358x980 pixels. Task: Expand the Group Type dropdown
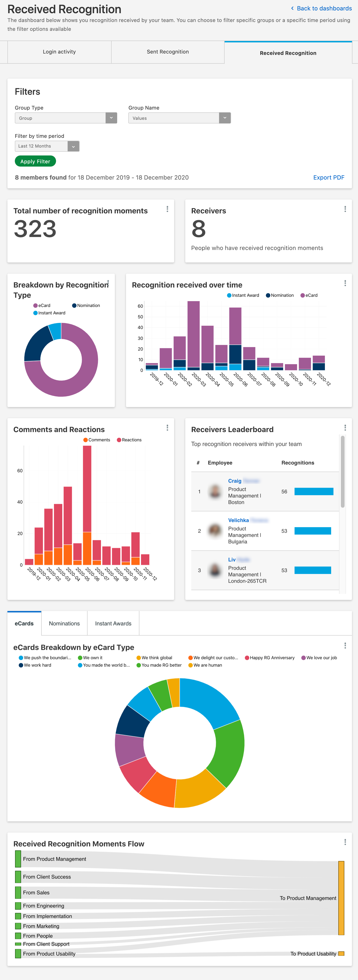coord(111,118)
